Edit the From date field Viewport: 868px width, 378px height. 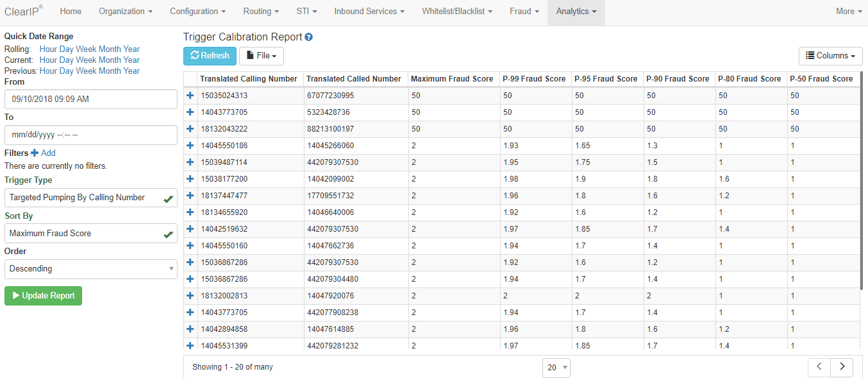click(x=90, y=99)
